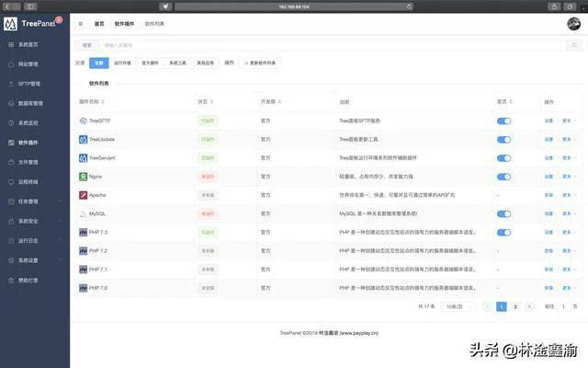Open the 软件插件 sidebar icon
Screen dimensions: 588x368
11,143
